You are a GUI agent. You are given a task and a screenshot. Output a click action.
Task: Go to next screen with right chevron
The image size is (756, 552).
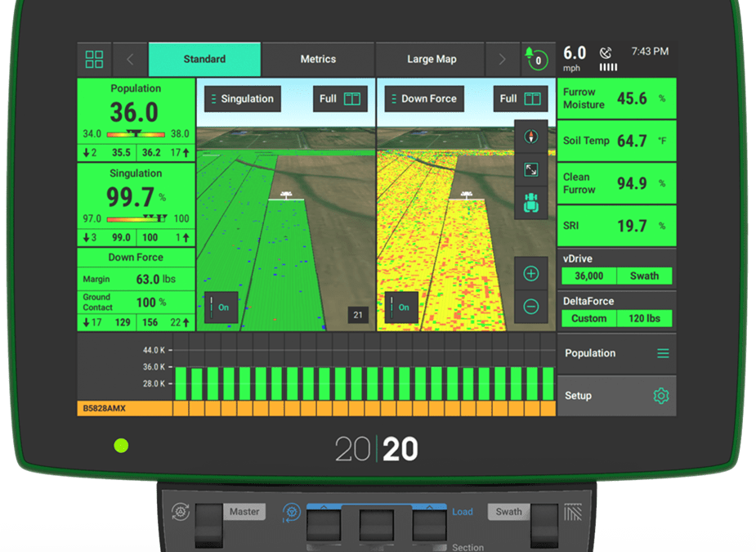(x=502, y=60)
